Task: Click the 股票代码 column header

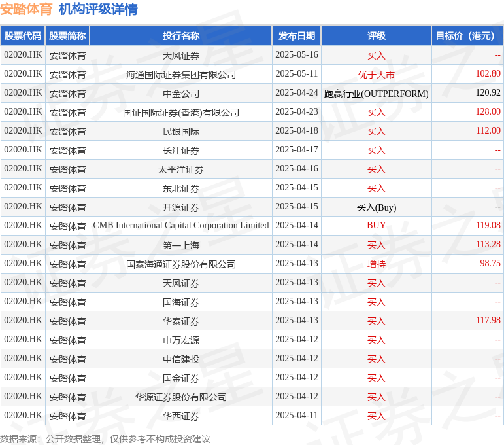Action: pyautogui.click(x=23, y=36)
